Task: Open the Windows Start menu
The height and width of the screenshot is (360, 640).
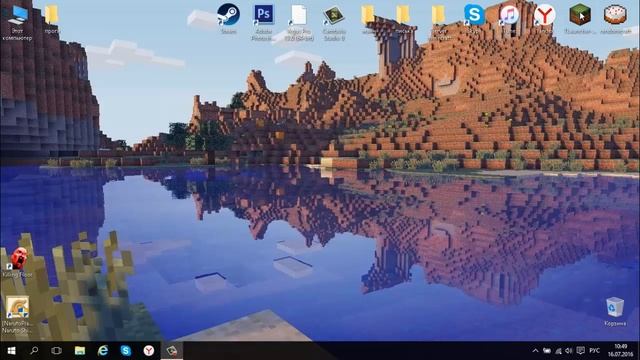Action: click(11, 351)
